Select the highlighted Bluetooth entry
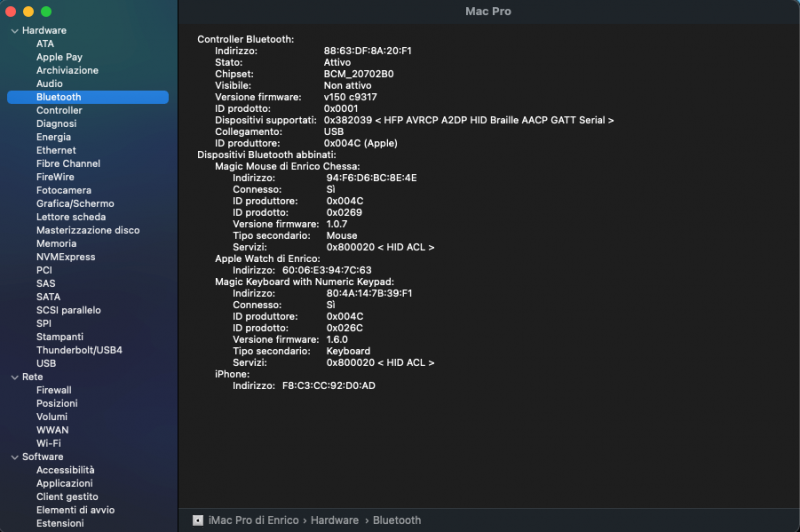800x532 pixels. [88, 97]
